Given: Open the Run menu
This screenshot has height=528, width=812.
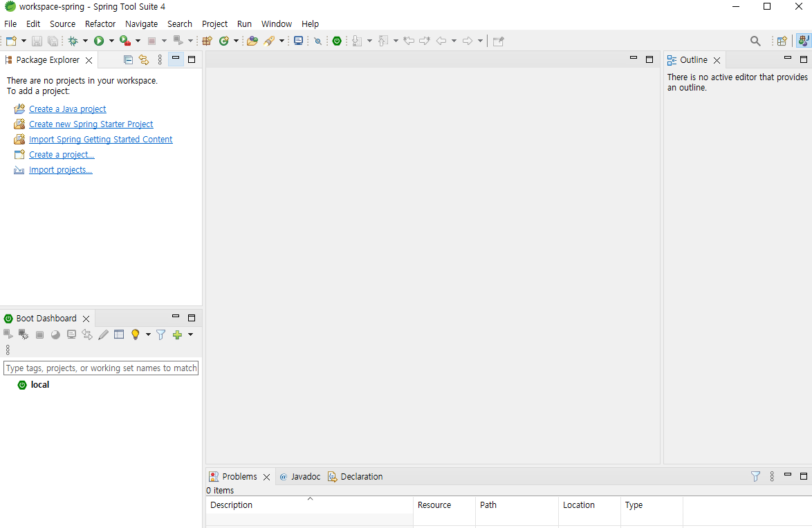Looking at the screenshot, I should coord(244,23).
